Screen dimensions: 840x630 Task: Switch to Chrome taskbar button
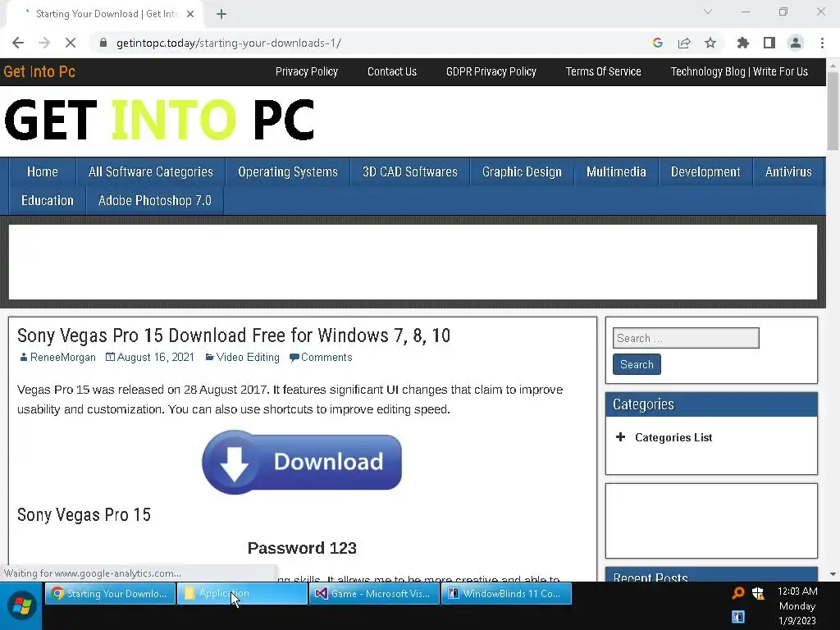coord(111,594)
